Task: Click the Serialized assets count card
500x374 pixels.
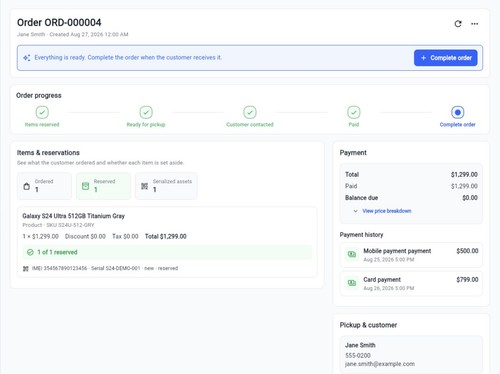Action: [166, 186]
